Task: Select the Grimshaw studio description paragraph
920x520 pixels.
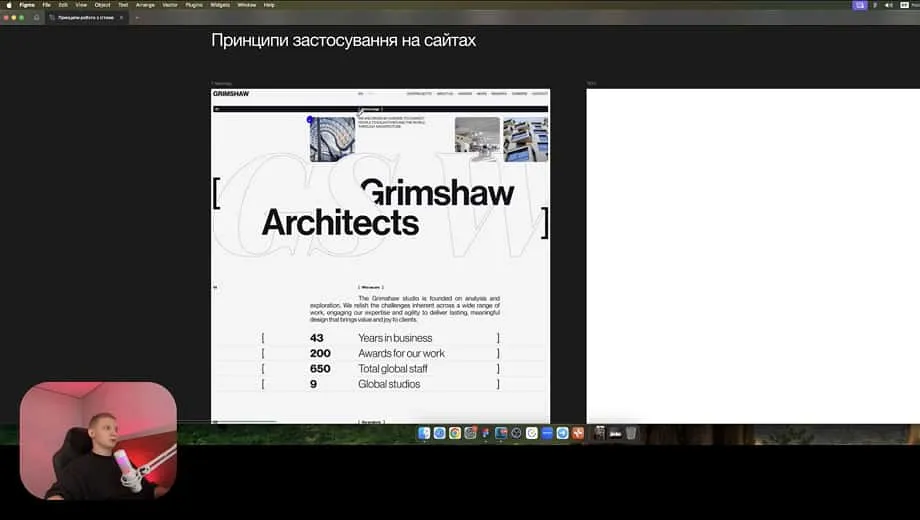Action: 405,309
